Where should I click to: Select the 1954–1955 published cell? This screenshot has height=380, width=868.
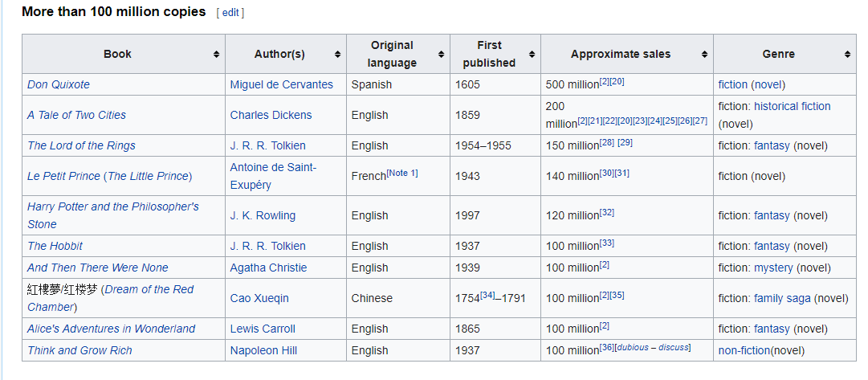tap(495, 145)
